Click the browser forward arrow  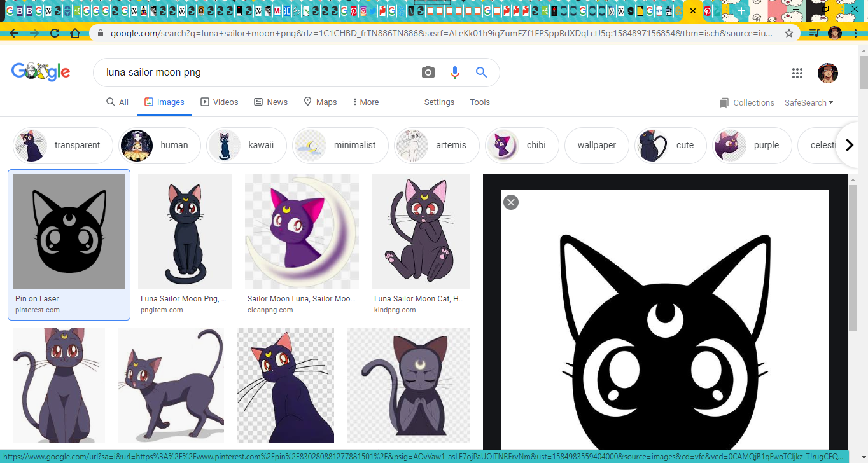34,33
